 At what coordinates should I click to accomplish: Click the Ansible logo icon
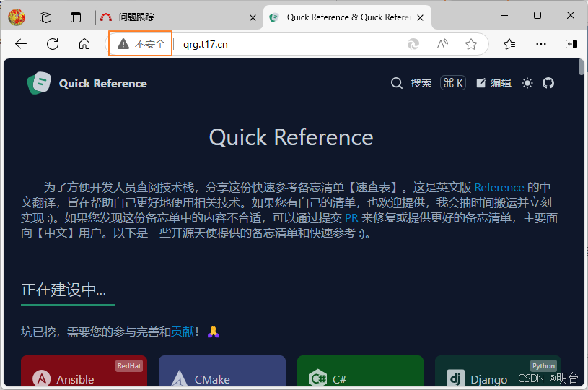tap(42, 378)
